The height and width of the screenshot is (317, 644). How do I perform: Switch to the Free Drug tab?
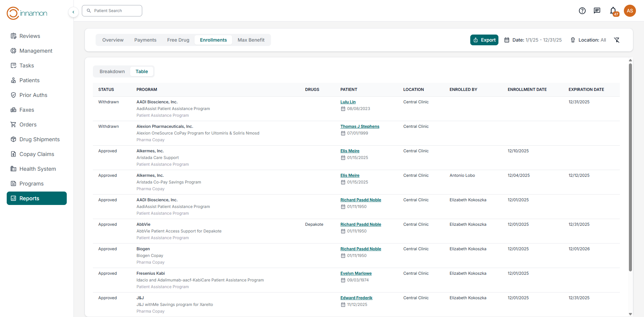178,40
